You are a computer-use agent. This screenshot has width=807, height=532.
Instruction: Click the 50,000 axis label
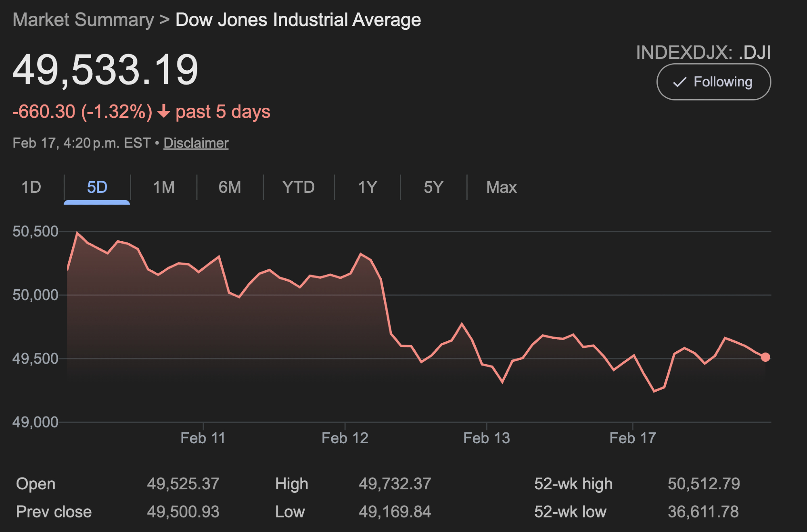36,295
